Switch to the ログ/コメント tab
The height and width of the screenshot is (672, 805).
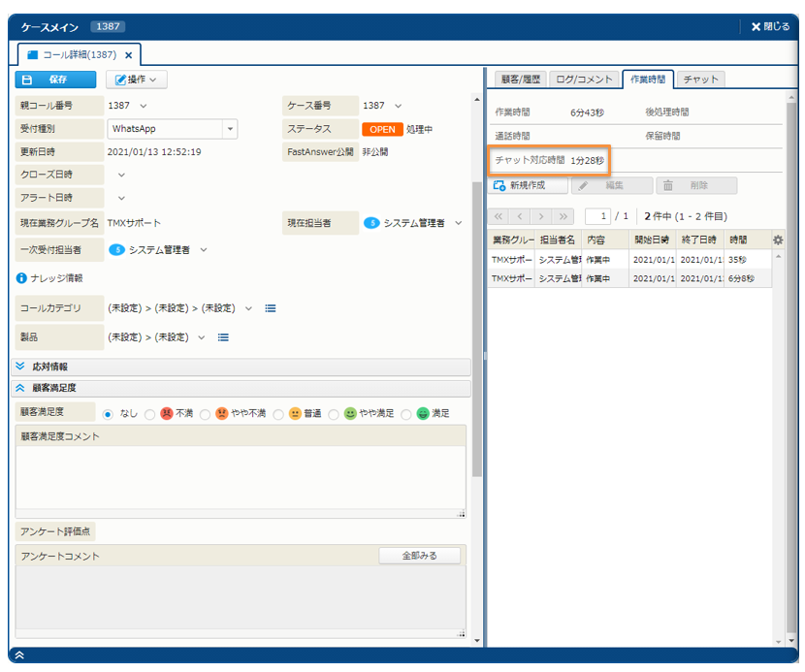584,80
